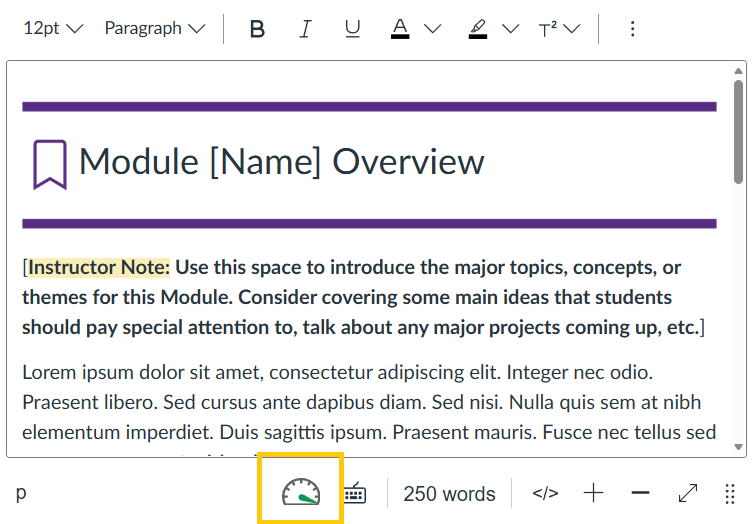
Task: Apply the current text color
Action: click(400, 29)
